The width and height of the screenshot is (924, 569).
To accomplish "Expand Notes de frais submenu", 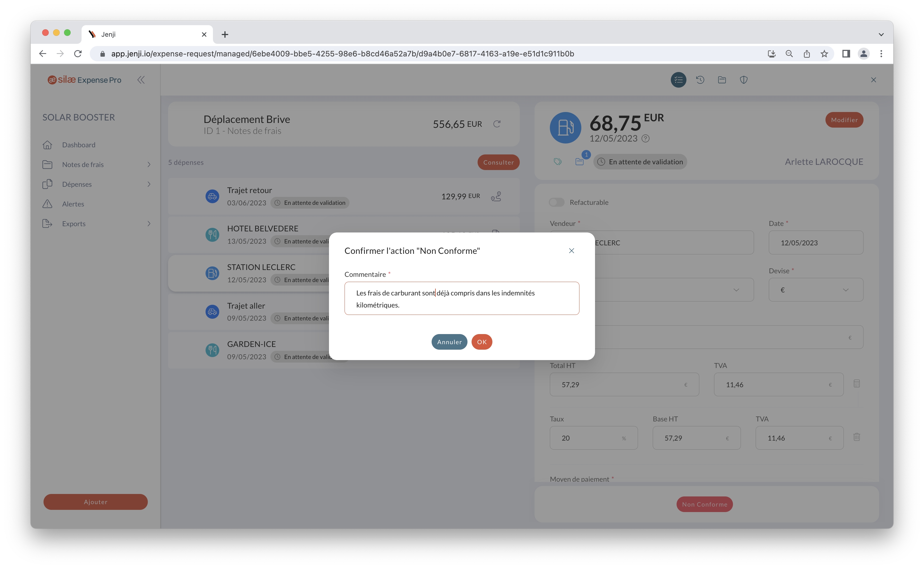I will [149, 165].
